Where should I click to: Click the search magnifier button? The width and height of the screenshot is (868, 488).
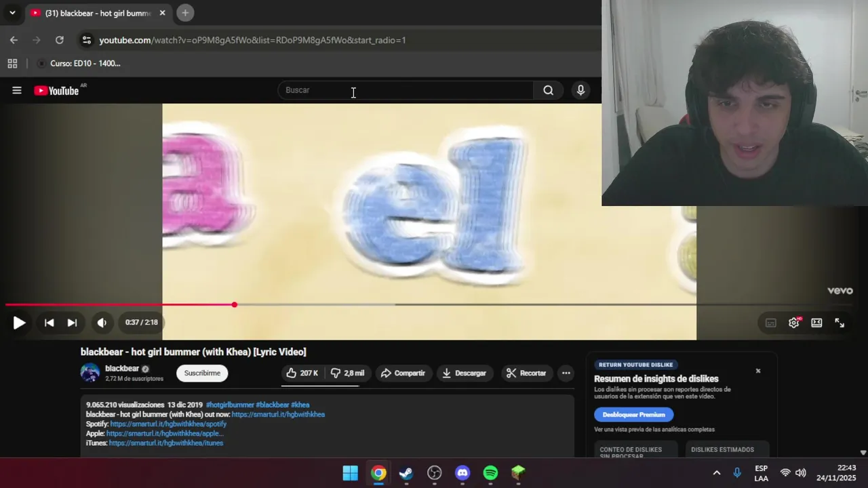(548, 90)
